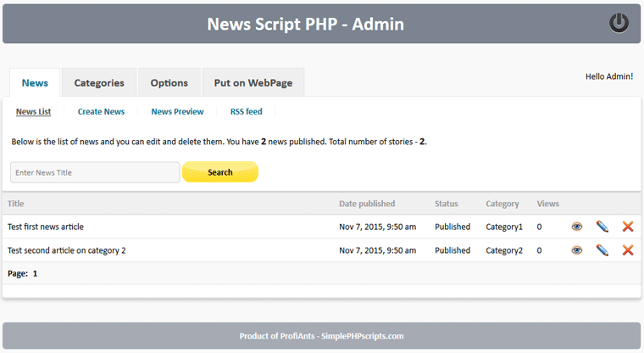The height and width of the screenshot is (353, 644).
Task: Click the power logout icon
Action: click(x=619, y=23)
